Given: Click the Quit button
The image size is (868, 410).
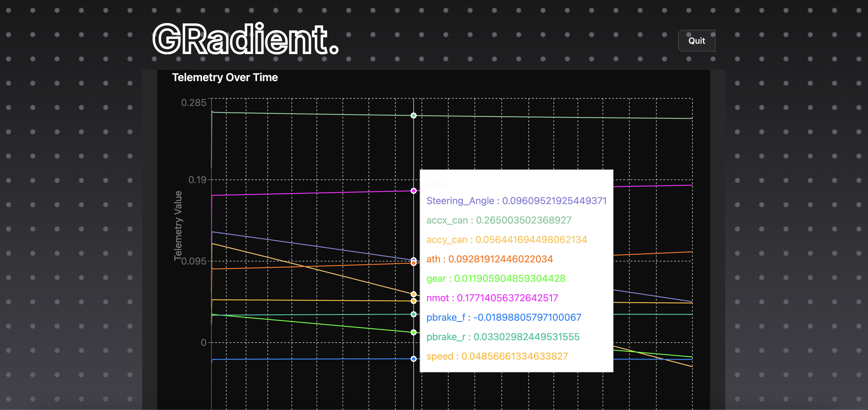Looking at the screenshot, I should (x=696, y=41).
